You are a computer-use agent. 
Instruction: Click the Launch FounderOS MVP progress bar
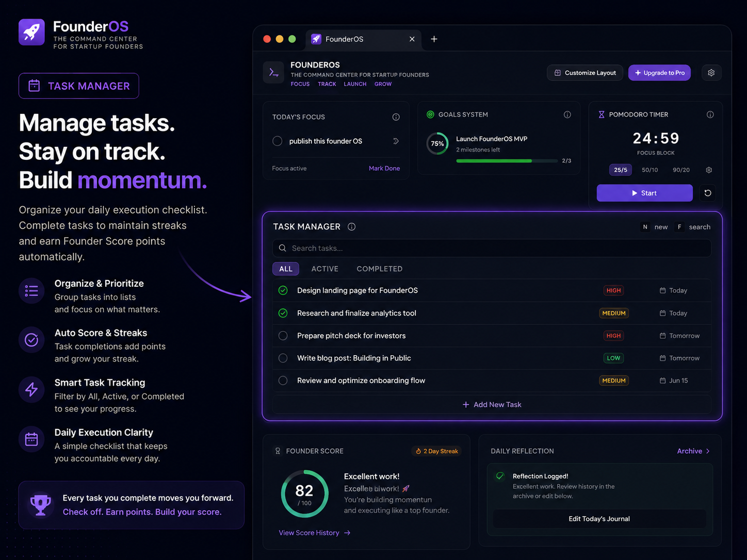click(x=507, y=161)
